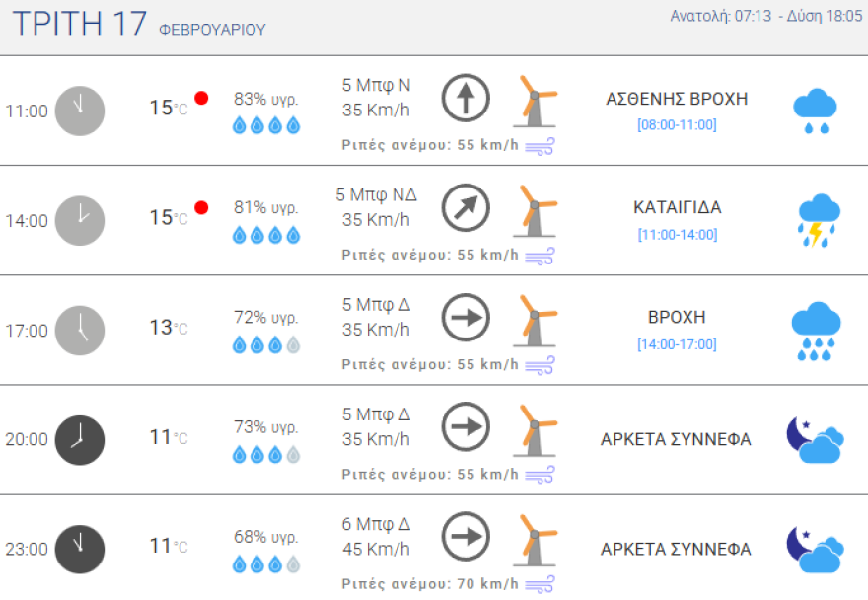Click the sunrise and sunset times text
Viewport: 868px width, 600px height.
(x=765, y=16)
